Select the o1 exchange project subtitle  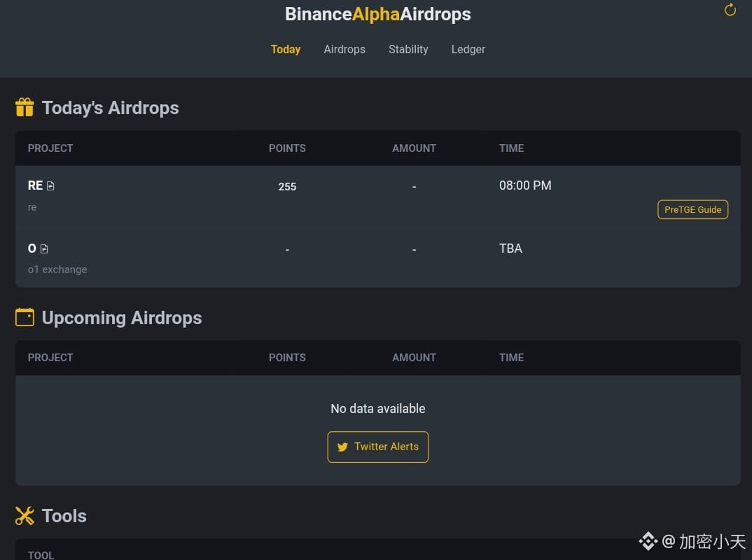tap(57, 269)
